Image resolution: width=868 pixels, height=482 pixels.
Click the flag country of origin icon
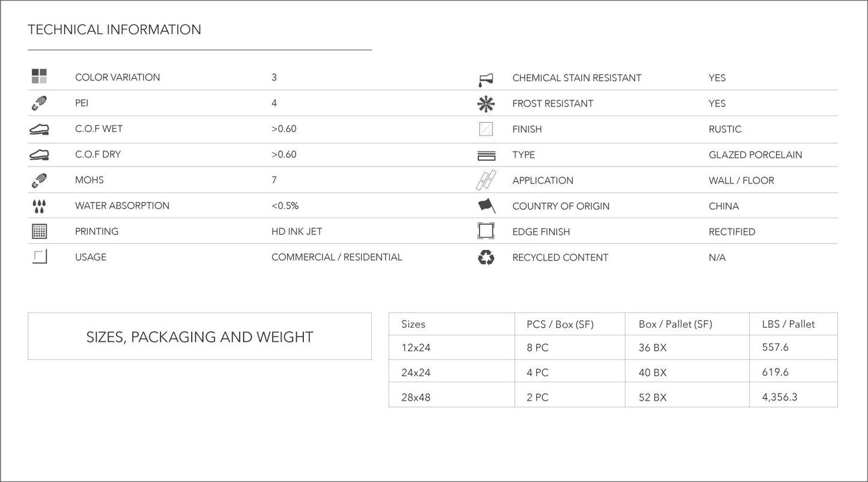click(x=486, y=206)
